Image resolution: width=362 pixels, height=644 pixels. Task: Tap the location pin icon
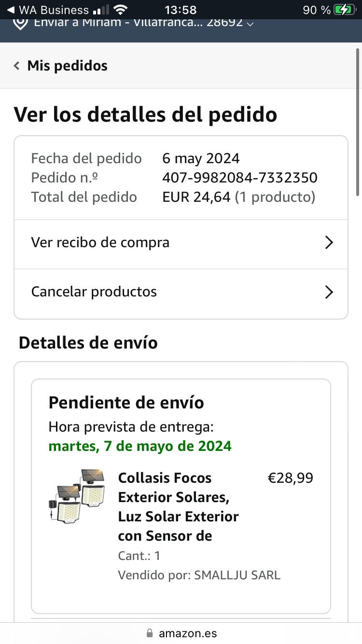[20, 23]
